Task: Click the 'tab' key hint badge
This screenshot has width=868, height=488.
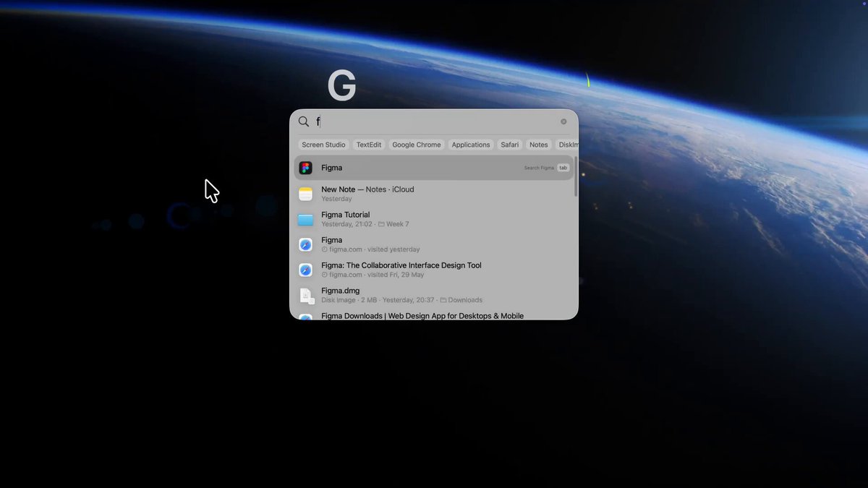Action: click(x=563, y=168)
